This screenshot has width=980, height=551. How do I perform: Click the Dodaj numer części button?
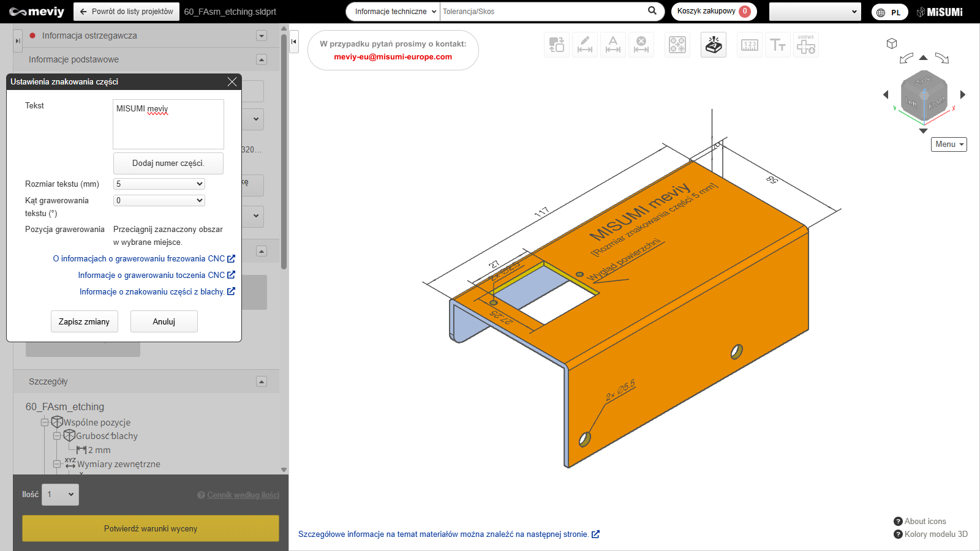point(168,163)
